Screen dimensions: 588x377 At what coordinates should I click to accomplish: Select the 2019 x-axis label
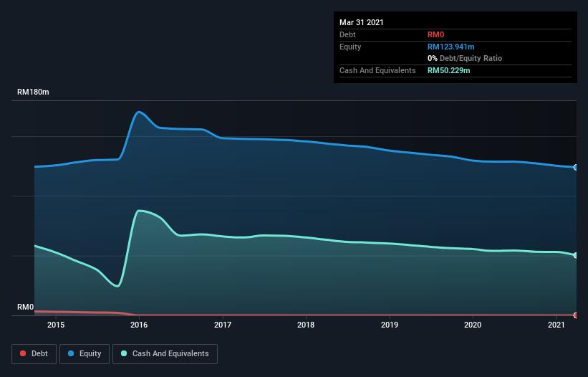tap(390, 325)
